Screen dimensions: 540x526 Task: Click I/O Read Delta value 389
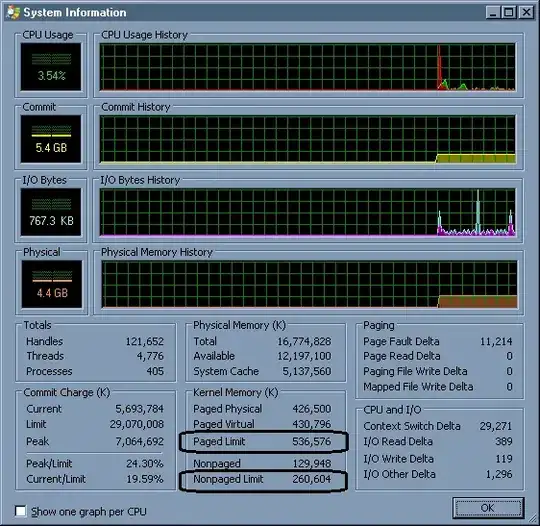click(504, 441)
